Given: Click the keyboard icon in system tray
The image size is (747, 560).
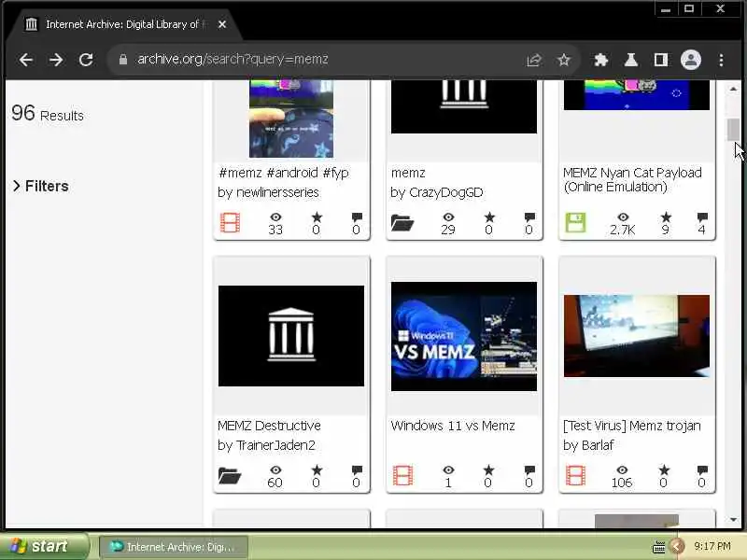Looking at the screenshot, I should pyautogui.click(x=658, y=547).
